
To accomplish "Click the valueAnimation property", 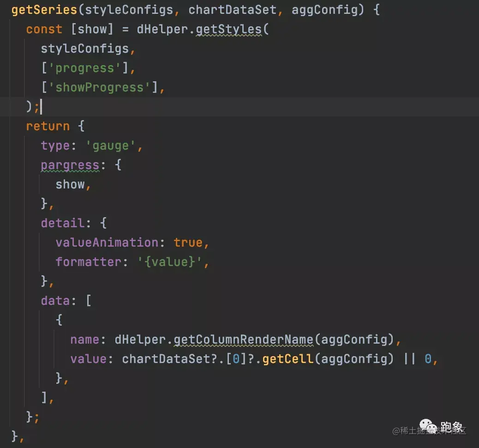I will 107,242.
